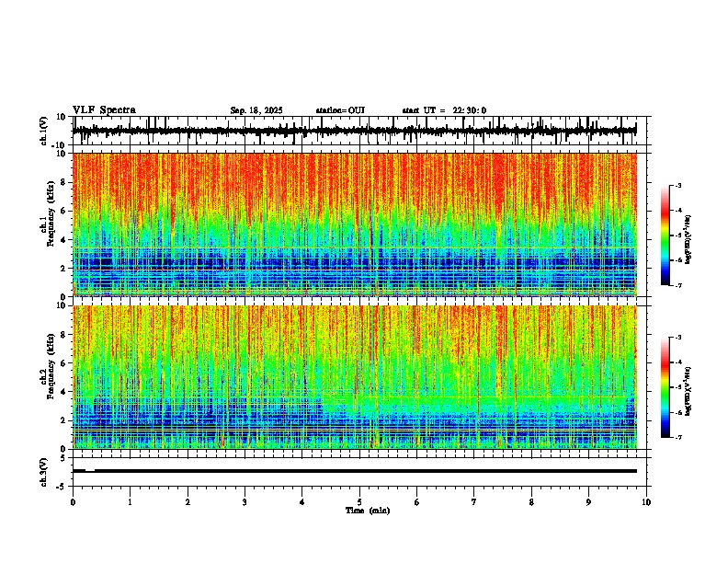The width and height of the screenshot is (728, 563).
Task: Click the "VLF Spectra" plot title
Action: [104, 110]
